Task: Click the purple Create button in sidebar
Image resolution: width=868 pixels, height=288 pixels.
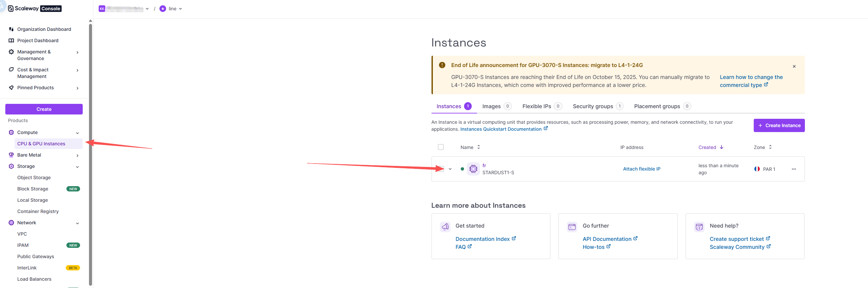Action: [44, 109]
